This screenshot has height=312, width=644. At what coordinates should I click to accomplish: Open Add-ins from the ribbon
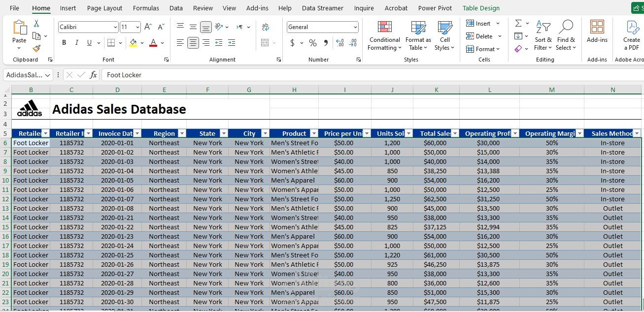point(597,31)
